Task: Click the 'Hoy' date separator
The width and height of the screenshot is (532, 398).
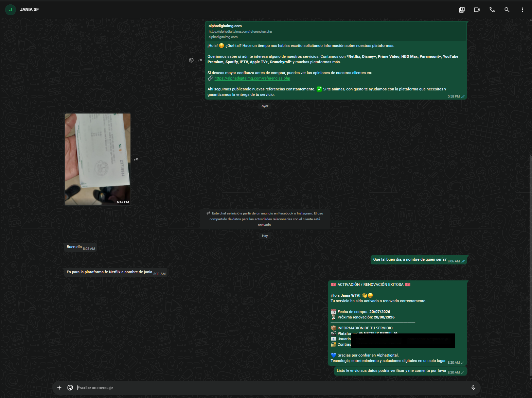Action: [x=265, y=236]
